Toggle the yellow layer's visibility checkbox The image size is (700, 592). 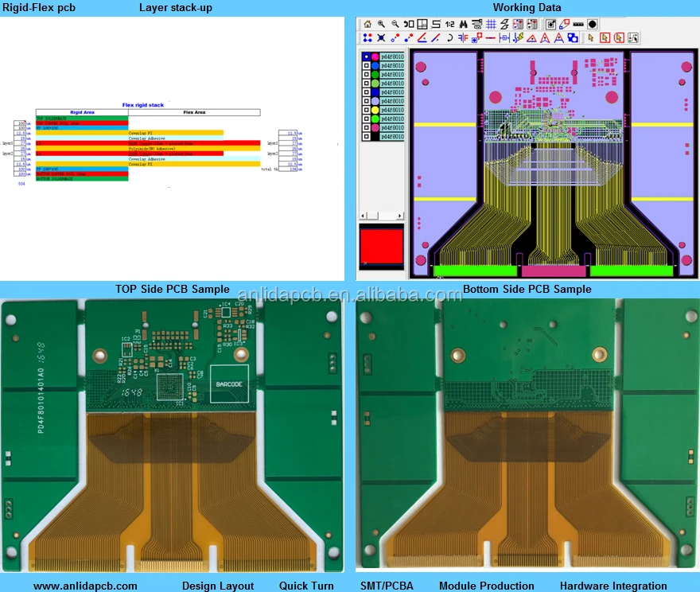366,110
